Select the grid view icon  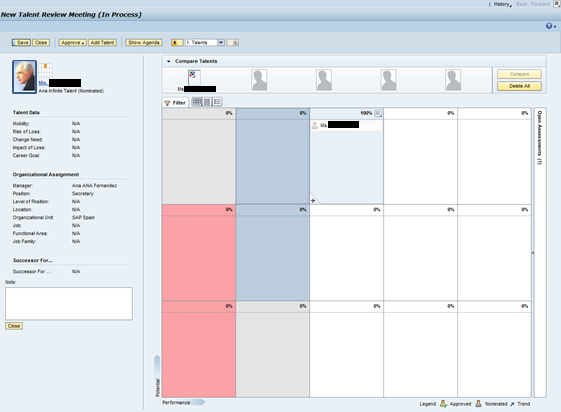pos(197,102)
